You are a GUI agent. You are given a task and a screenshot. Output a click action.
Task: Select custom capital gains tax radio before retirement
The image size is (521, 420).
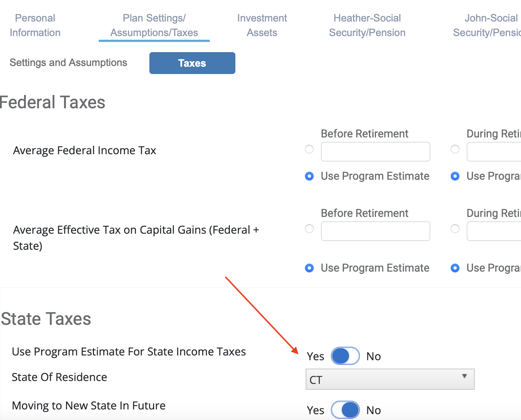coord(309,229)
